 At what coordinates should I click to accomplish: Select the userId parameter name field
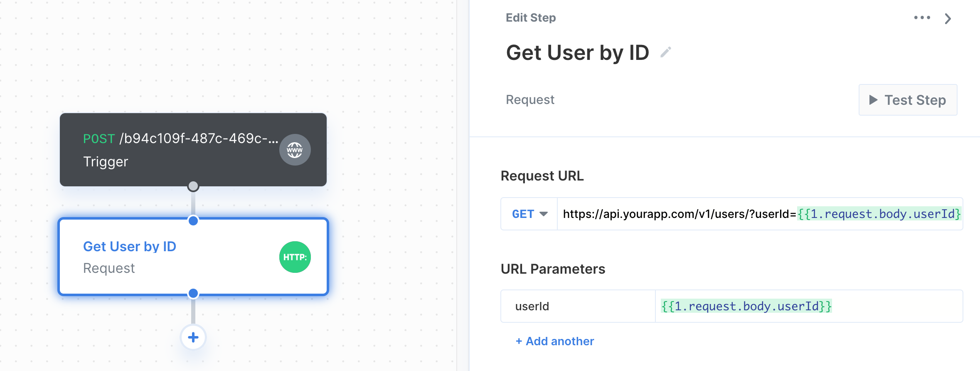(578, 306)
